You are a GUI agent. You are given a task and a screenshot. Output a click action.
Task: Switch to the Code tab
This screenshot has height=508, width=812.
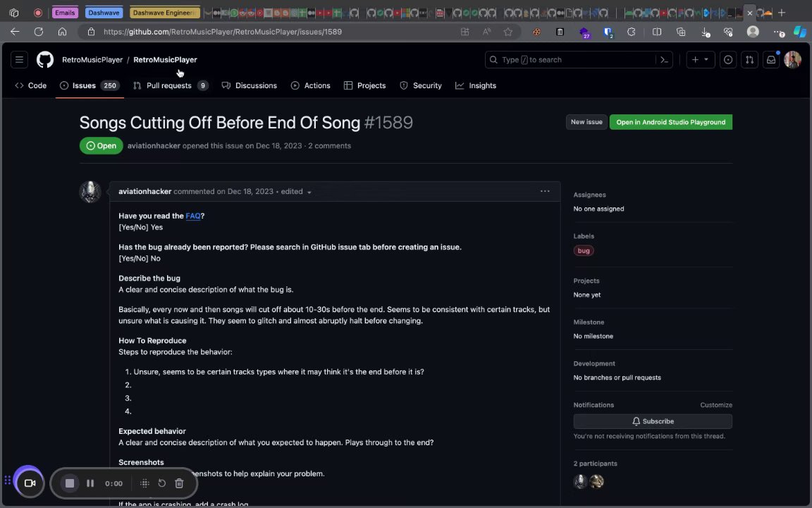(31, 85)
